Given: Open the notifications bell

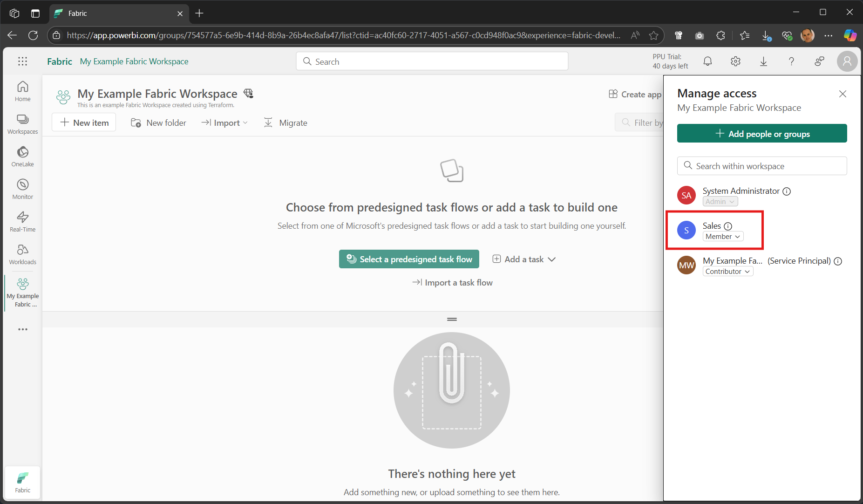Looking at the screenshot, I should [707, 61].
